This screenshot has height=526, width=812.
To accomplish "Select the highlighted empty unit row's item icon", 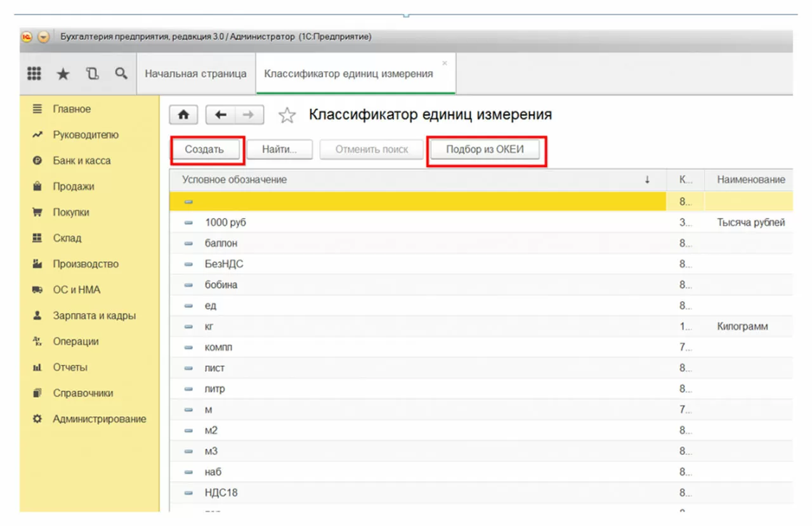I will [x=188, y=202].
